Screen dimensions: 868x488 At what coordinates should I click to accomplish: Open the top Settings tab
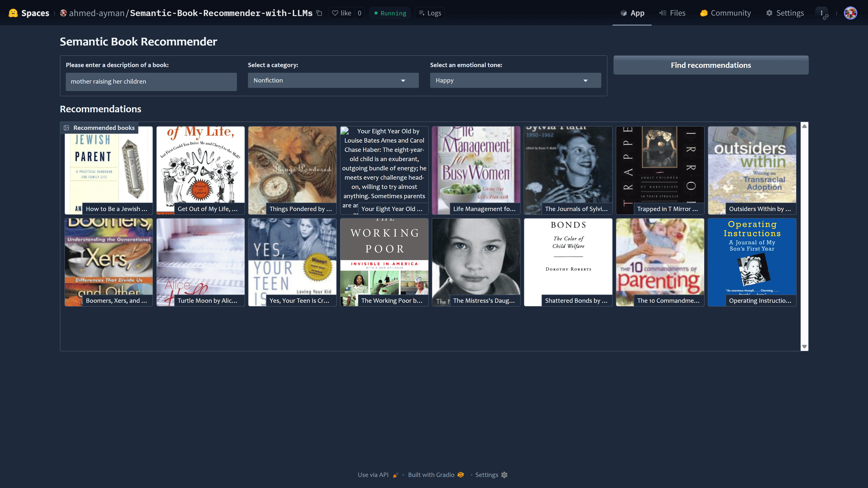785,13
